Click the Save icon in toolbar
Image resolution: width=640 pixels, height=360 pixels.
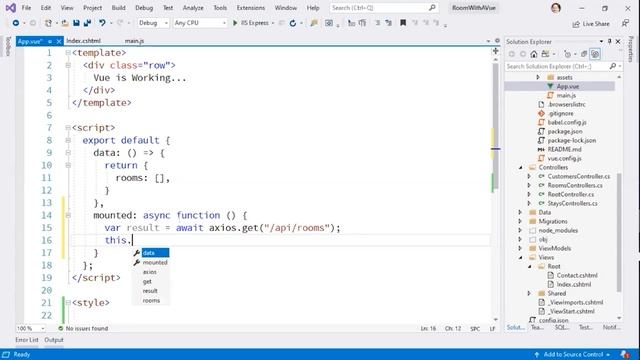76,23
